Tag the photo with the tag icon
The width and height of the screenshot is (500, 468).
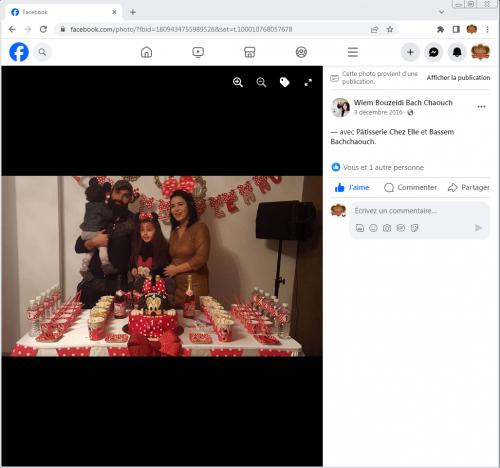point(285,82)
